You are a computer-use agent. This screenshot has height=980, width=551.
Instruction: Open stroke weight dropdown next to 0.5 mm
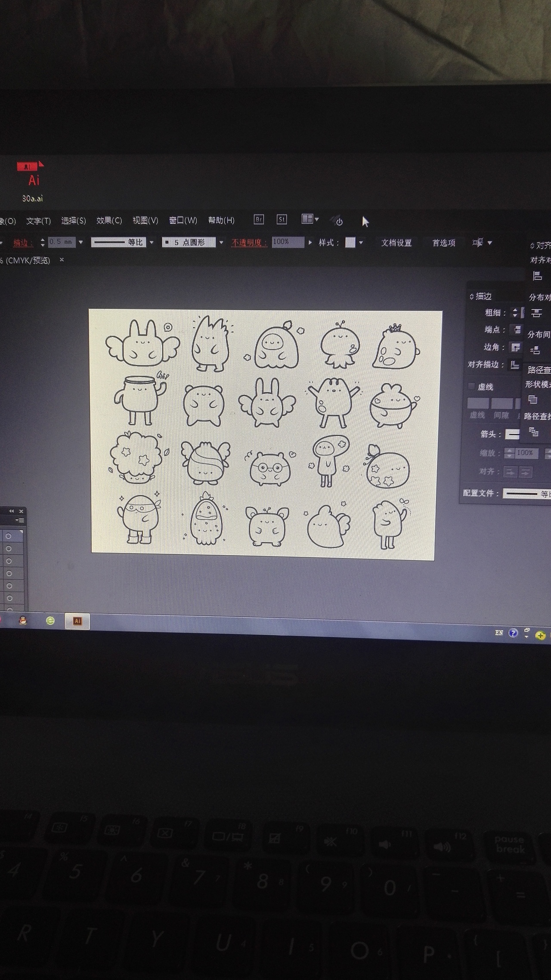point(80,242)
